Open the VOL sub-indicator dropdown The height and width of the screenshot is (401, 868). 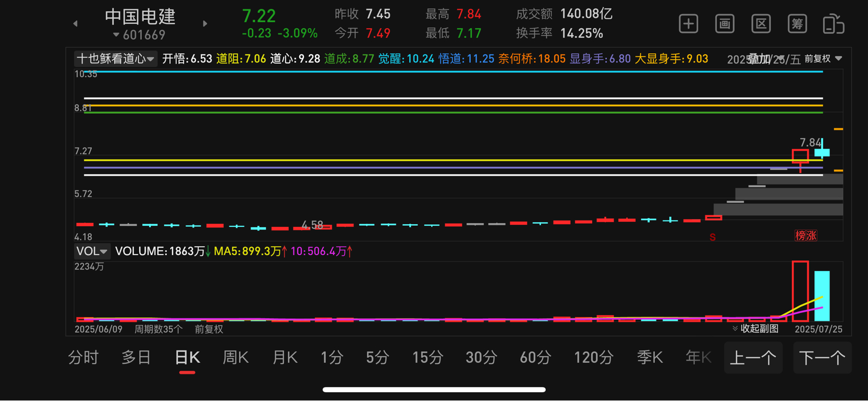(x=92, y=251)
